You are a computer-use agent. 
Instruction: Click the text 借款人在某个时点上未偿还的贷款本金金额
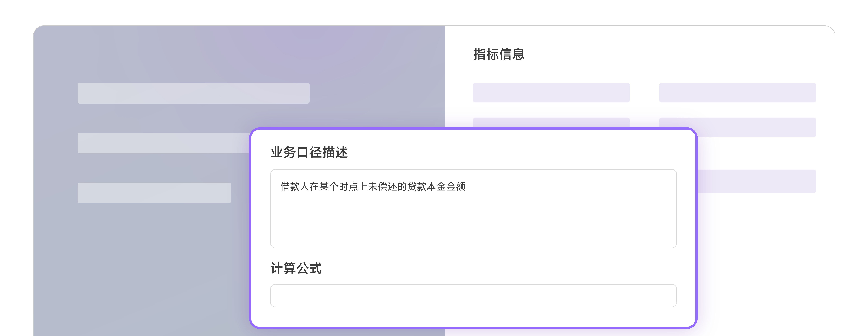373,187
